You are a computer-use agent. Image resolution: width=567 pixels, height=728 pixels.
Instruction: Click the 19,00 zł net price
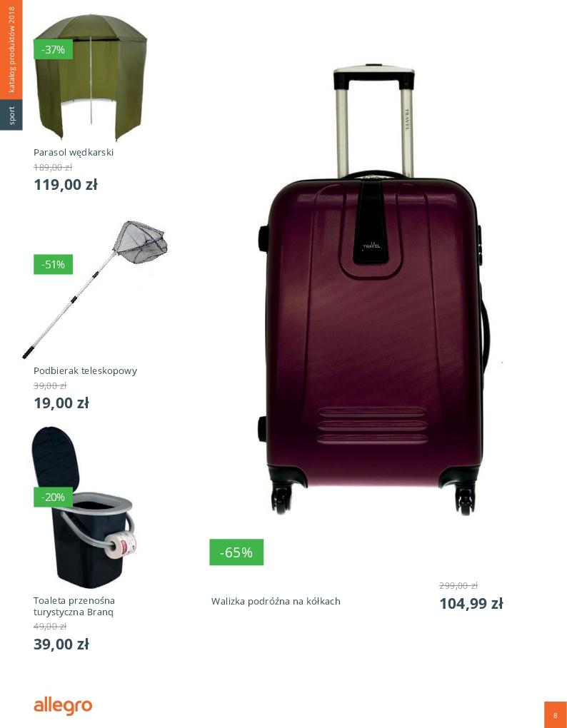[61, 403]
